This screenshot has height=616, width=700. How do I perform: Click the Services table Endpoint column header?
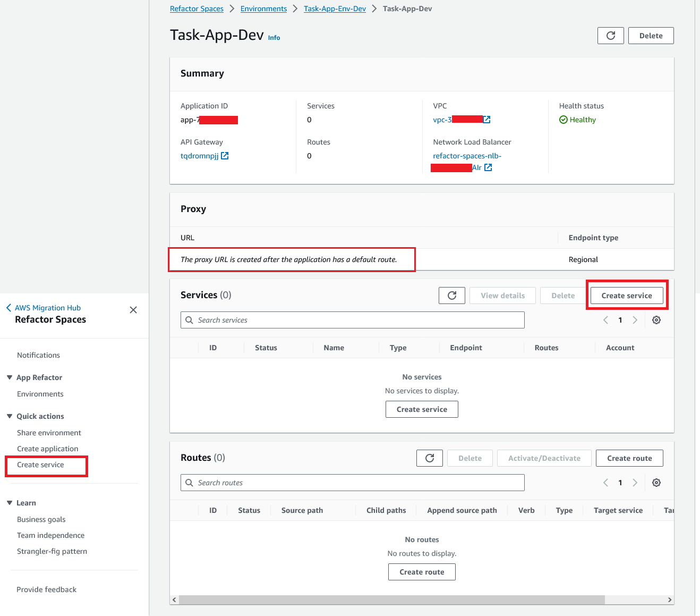pos(466,348)
